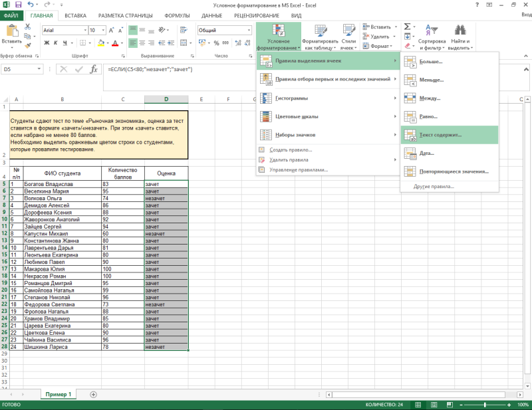Open borders dropdown arrow

pyautogui.click(x=90, y=43)
